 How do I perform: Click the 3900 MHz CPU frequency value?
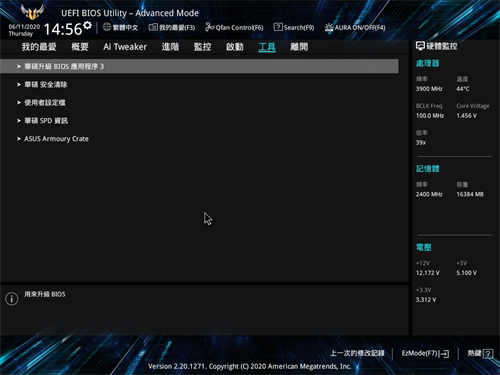point(429,89)
